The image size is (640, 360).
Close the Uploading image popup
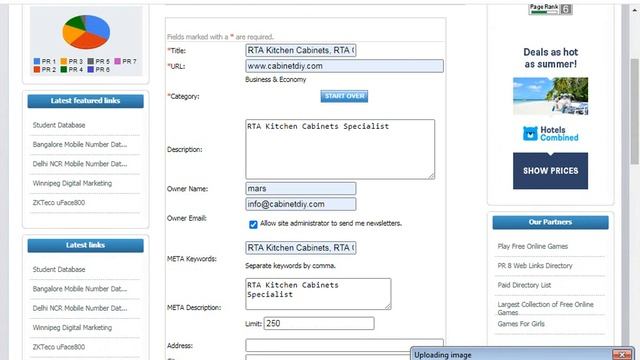point(622,355)
